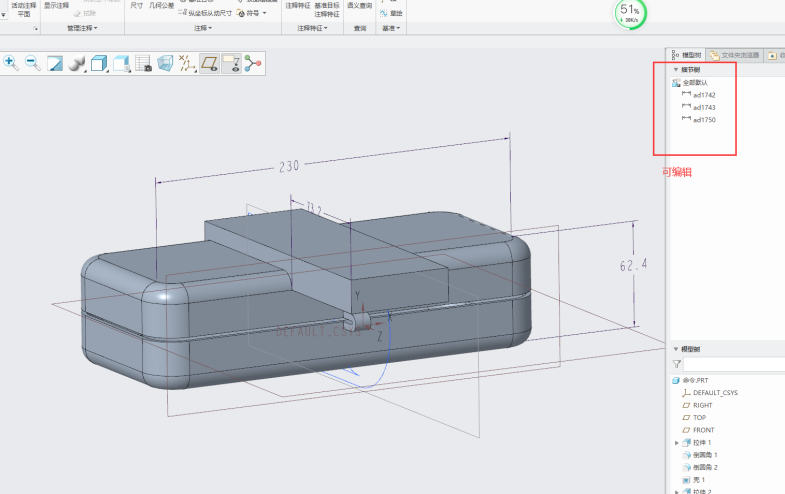Viewport: 785px width, 494px height.
Task: Click the Zoom Out magnifier icon
Action: coord(33,64)
